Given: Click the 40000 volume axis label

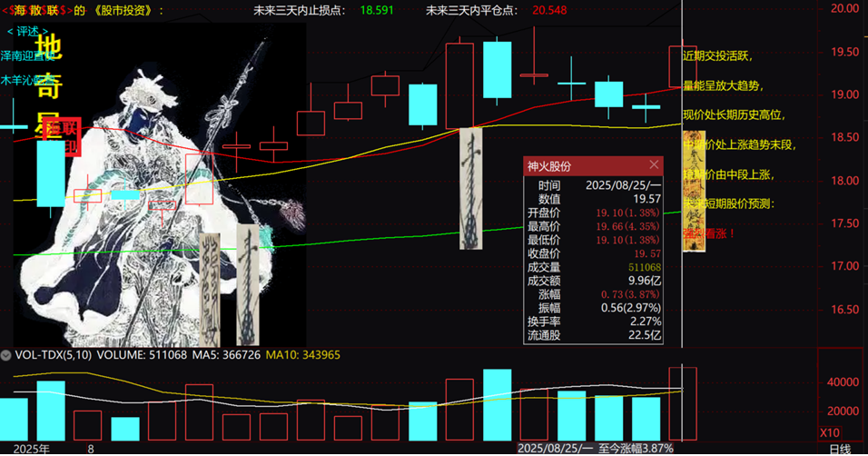Looking at the screenshot, I should (x=843, y=382).
